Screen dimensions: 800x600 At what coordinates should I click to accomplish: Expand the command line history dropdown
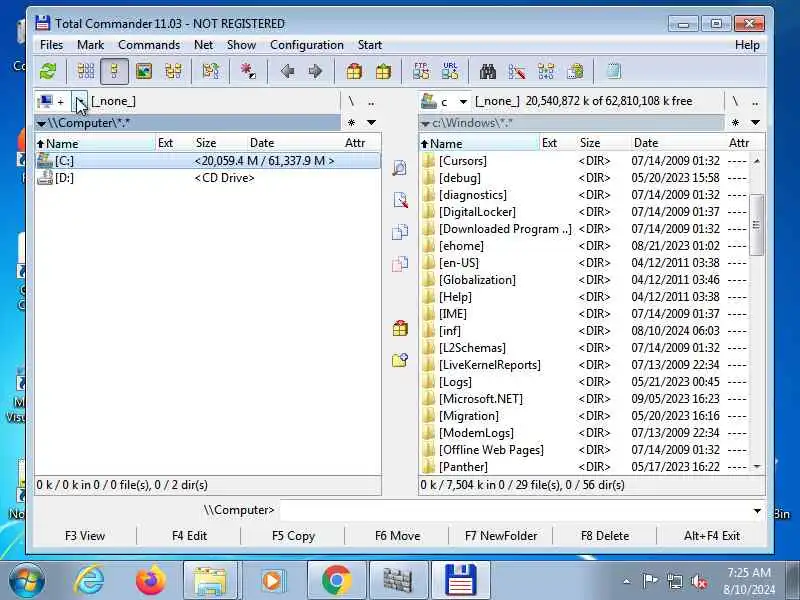tap(757, 511)
